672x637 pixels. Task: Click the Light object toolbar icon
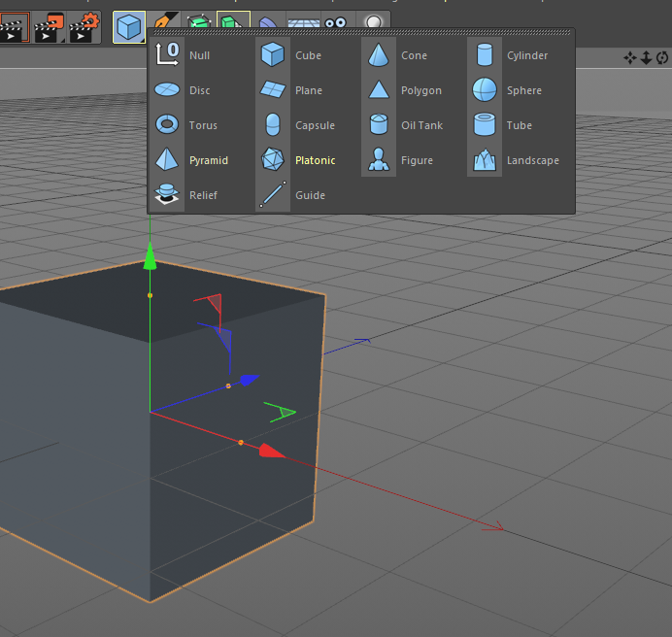click(x=374, y=21)
